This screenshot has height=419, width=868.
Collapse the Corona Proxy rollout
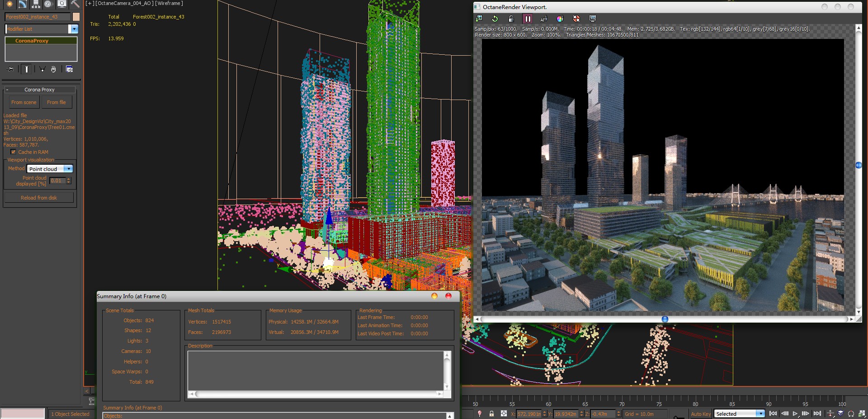pyautogui.click(x=40, y=90)
